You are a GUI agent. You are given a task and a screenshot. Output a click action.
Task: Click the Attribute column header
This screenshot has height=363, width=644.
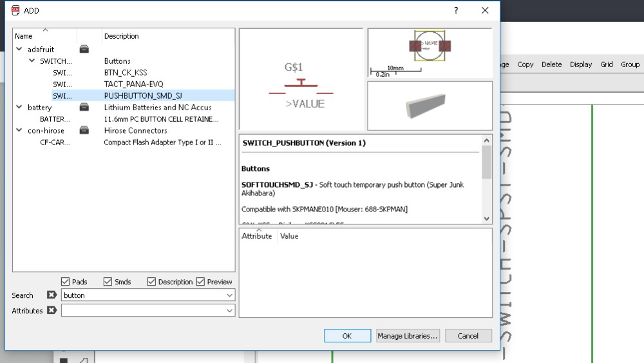point(257,236)
